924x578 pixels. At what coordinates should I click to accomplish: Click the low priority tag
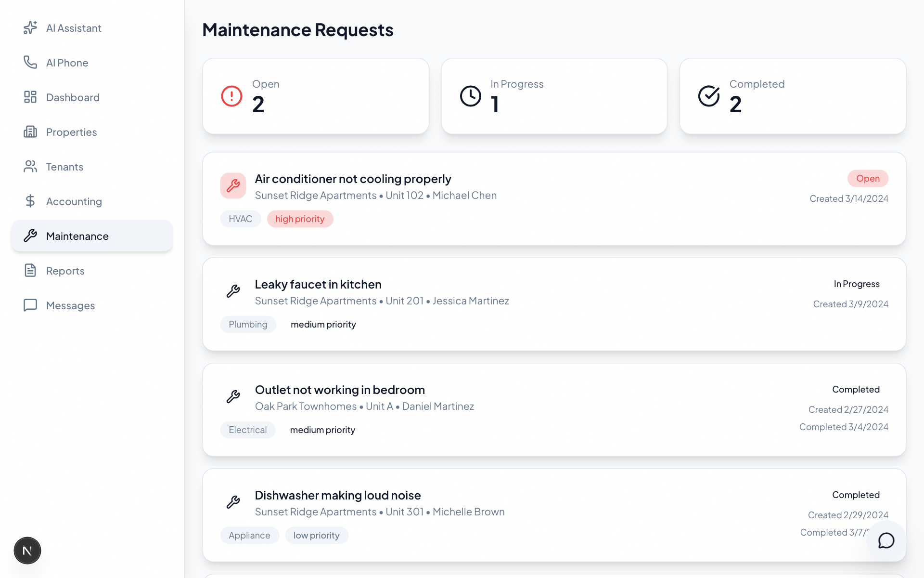pos(316,536)
